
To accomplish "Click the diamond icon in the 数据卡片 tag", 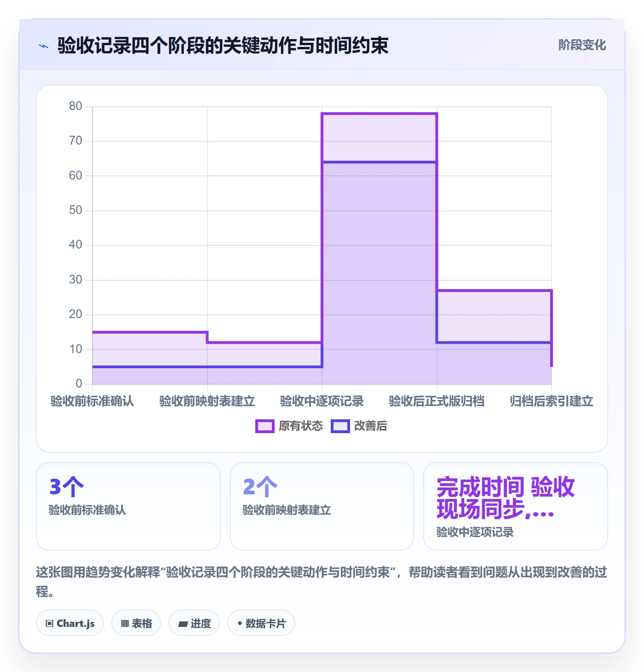I will click(x=240, y=623).
